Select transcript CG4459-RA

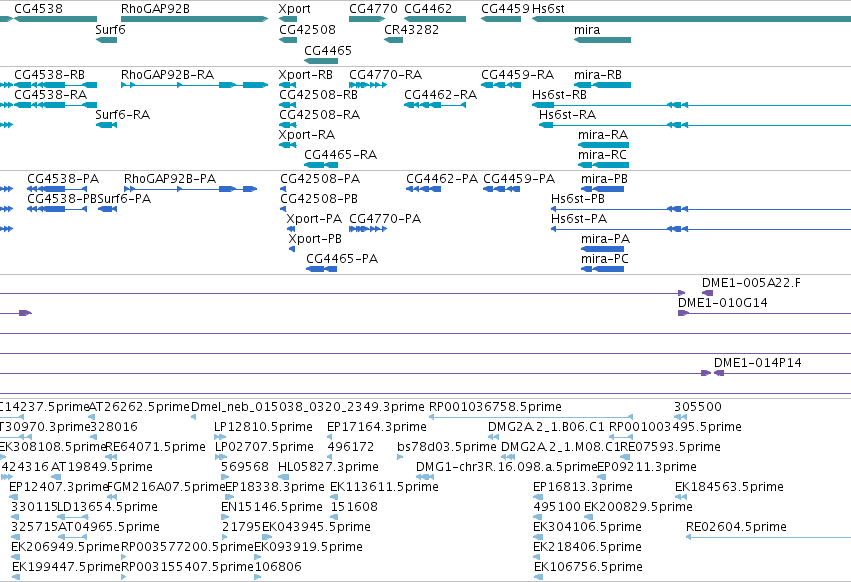coord(501,85)
